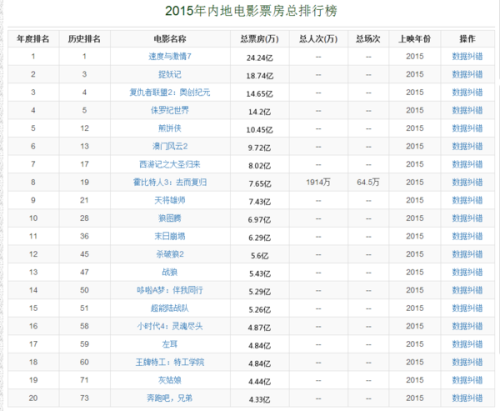The image size is (500, 411).
Task: Click the 2015 year cell in 天将雄师 row
Action: coord(415,200)
